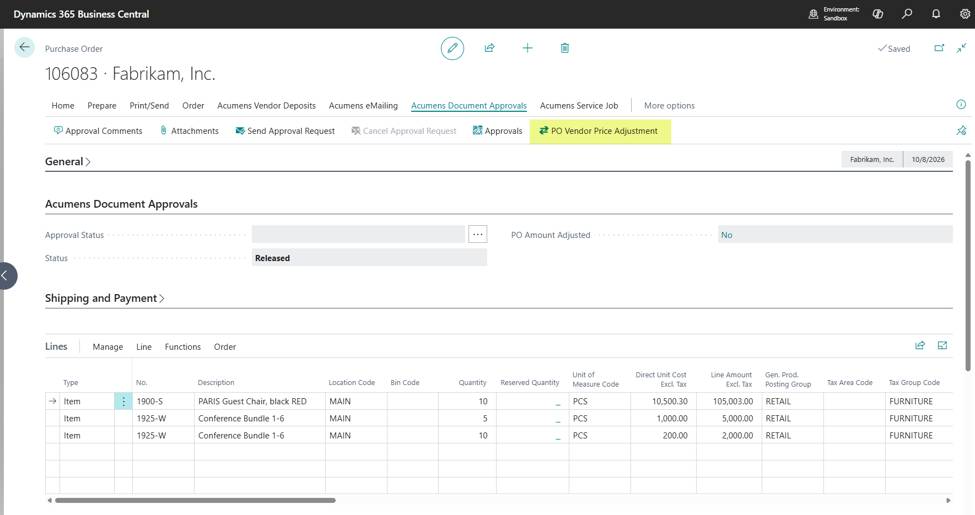
Task: Open the search magnifier icon
Action: (x=907, y=14)
